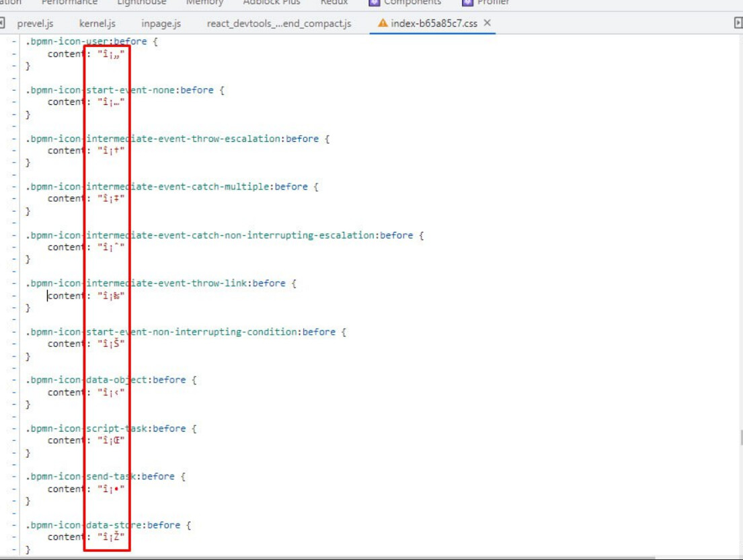Viewport: 743px width, 560px height.
Task: Open the Lighthouse panel tab
Action: pos(142,3)
